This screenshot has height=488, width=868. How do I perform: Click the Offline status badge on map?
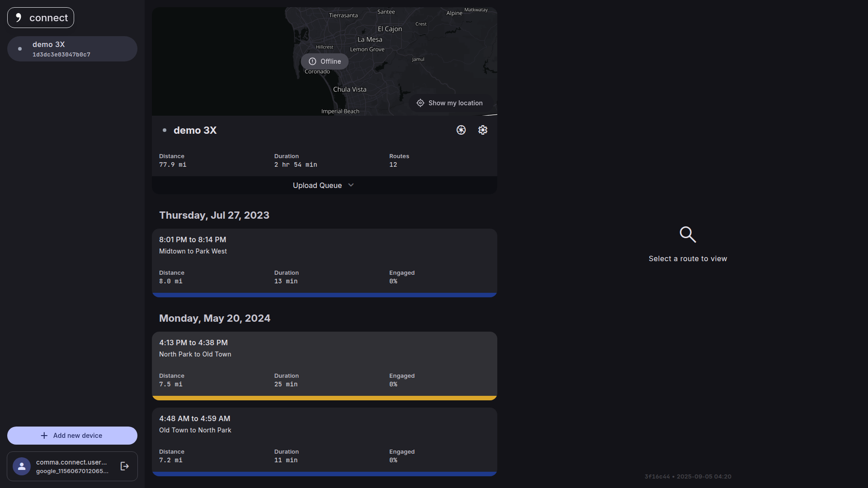[325, 61]
